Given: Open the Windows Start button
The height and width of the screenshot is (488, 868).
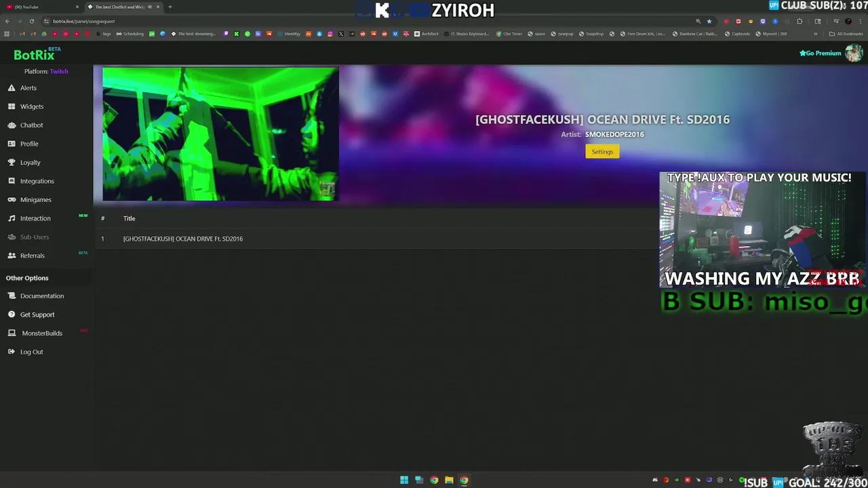Looking at the screenshot, I should click(x=404, y=480).
